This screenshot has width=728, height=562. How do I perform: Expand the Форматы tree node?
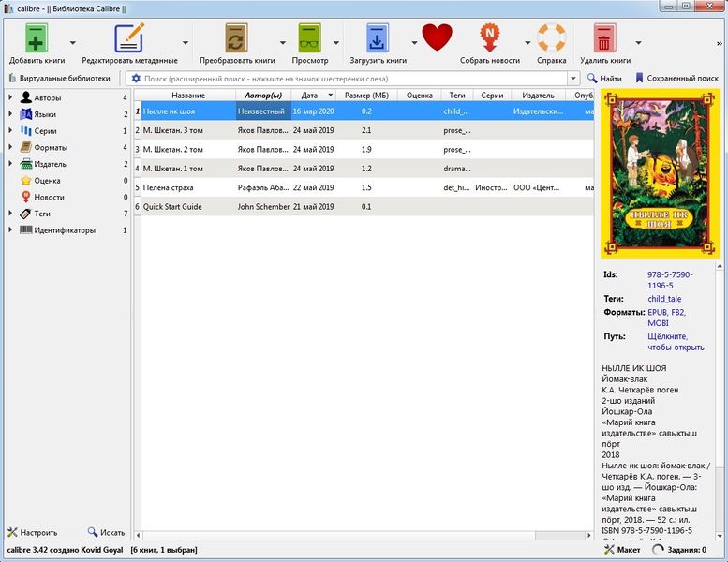(10, 147)
